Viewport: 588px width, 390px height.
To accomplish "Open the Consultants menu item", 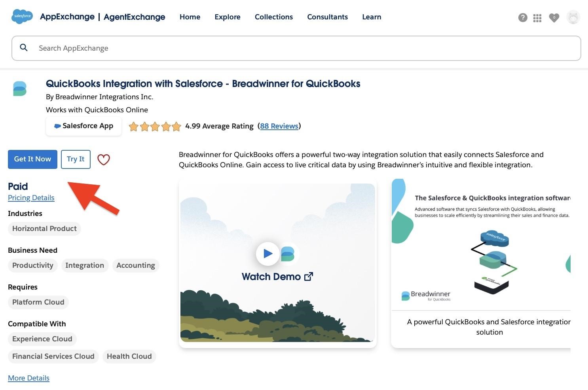I will click(x=327, y=17).
